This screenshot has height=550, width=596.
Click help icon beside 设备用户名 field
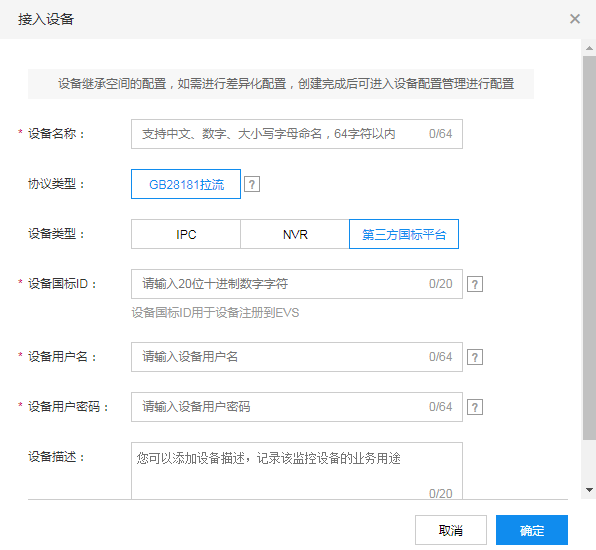click(x=475, y=357)
